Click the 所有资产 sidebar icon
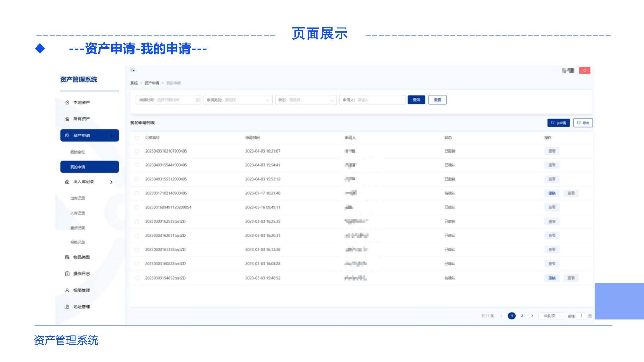The height and width of the screenshot is (362, 644). (67, 119)
